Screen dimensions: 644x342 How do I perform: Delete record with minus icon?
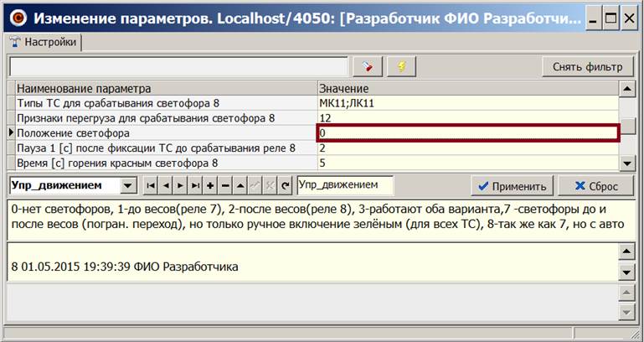coord(224,186)
